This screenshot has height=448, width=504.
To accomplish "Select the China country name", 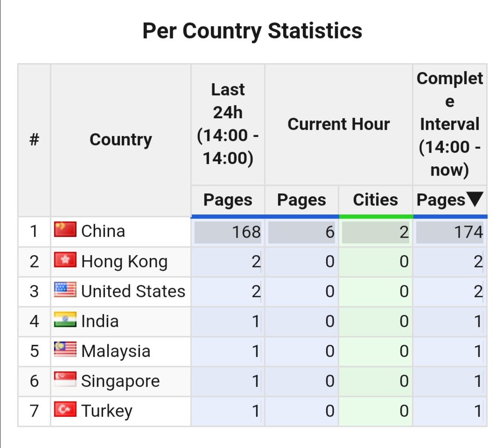I will pos(103,231).
